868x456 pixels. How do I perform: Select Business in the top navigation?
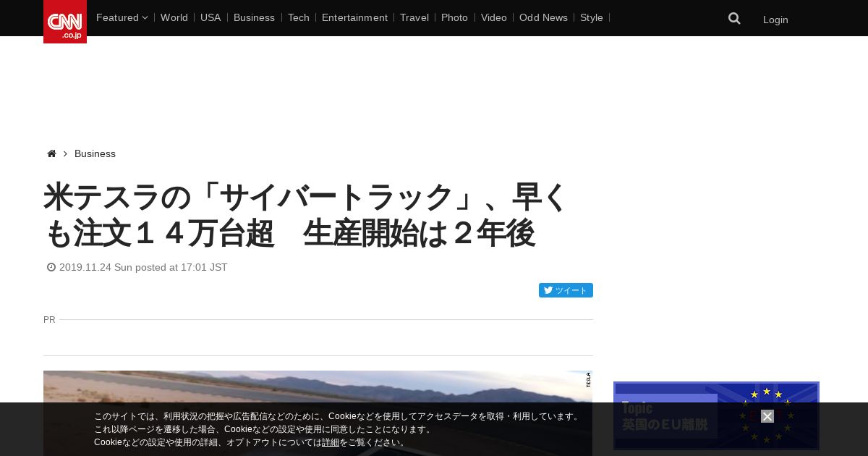[254, 17]
